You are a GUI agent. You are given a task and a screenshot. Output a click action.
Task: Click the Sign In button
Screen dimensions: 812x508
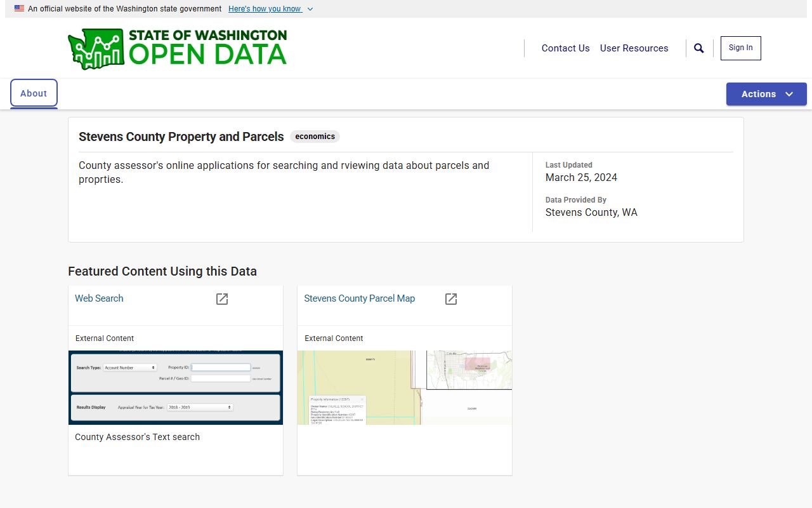(x=741, y=48)
